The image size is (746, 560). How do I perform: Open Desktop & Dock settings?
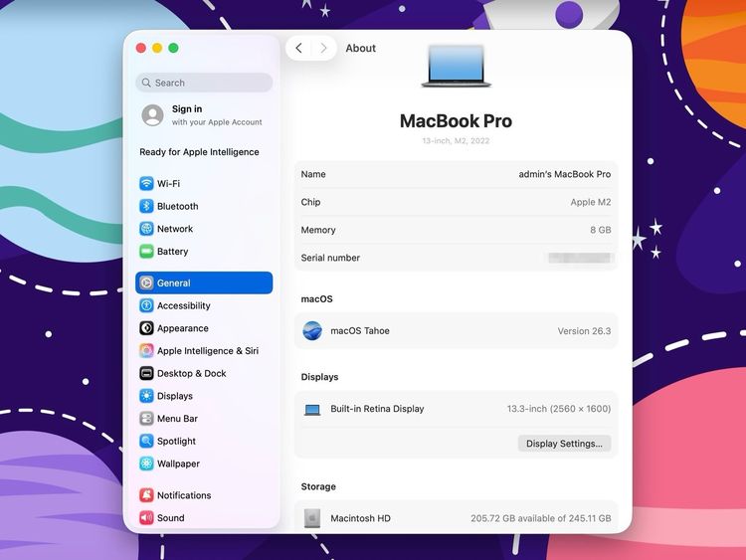click(x=204, y=373)
